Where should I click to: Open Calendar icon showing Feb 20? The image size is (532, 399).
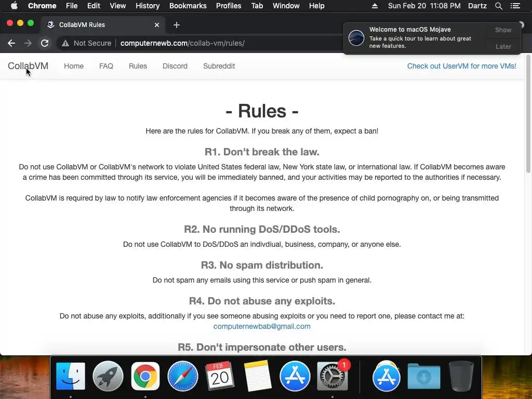coord(220,376)
